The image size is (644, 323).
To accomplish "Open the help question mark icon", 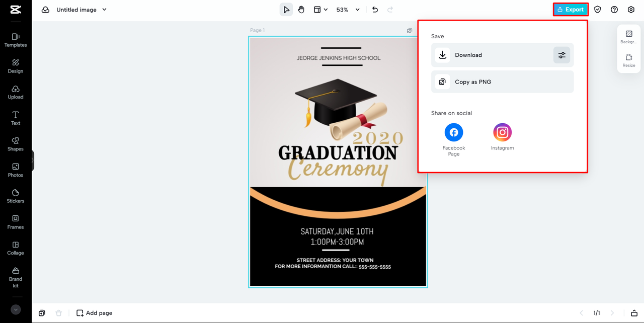I will pyautogui.click(x=614, y=10).
